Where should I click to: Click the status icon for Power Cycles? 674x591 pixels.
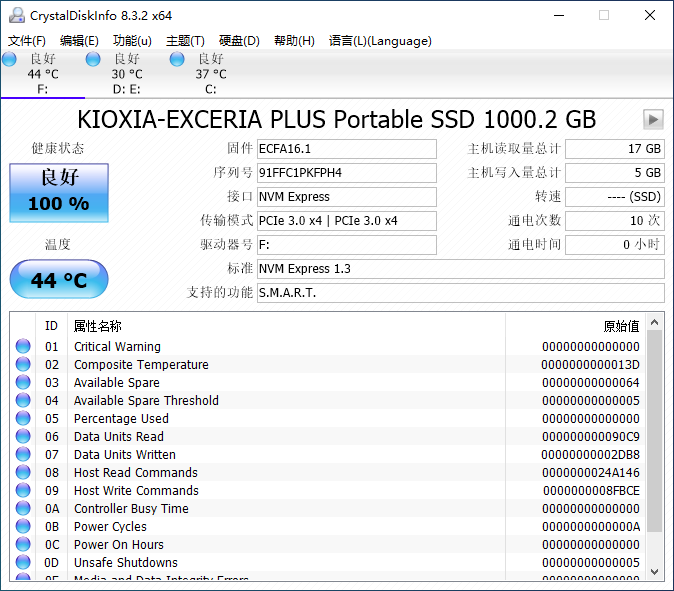click(x=23, y=527)
